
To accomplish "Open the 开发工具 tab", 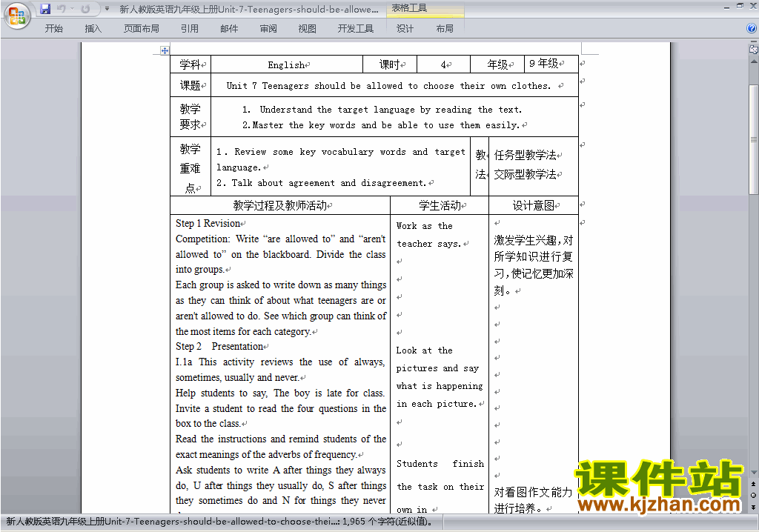I will coord(355,29).
